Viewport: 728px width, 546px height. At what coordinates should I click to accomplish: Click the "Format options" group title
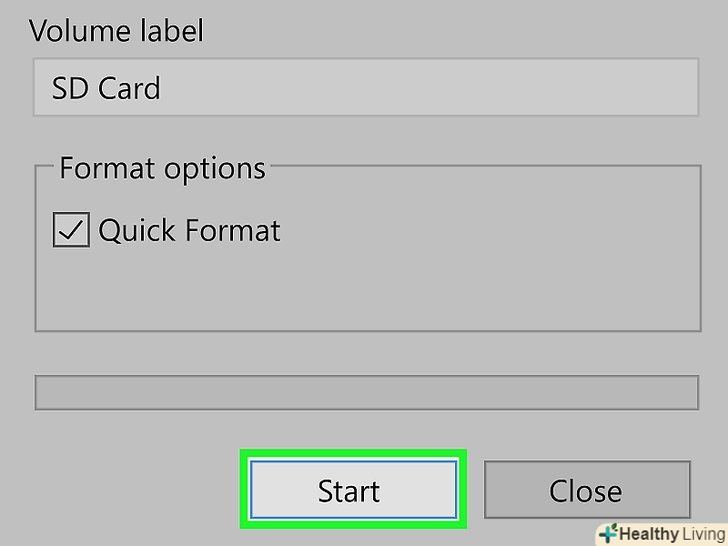point(162,168)
